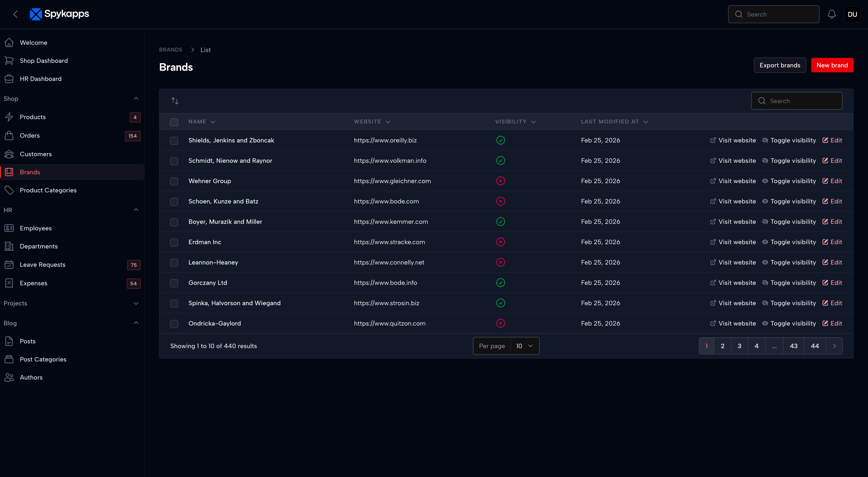Collapse the Shop section in sidebar
This screenshot has width=868, height=477.
(x=136, y=98)
